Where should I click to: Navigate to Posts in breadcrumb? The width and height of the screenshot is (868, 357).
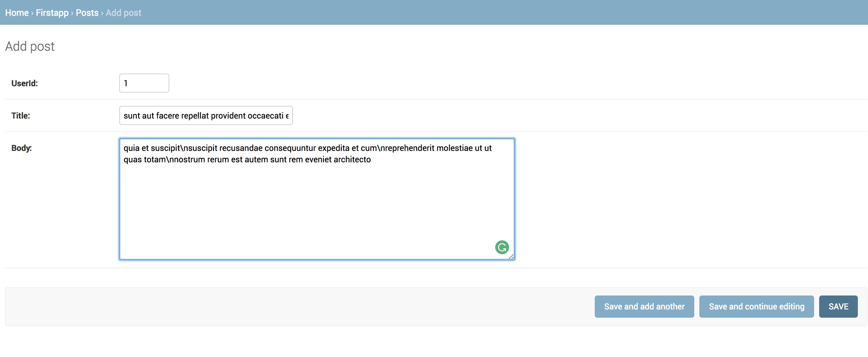87,13
